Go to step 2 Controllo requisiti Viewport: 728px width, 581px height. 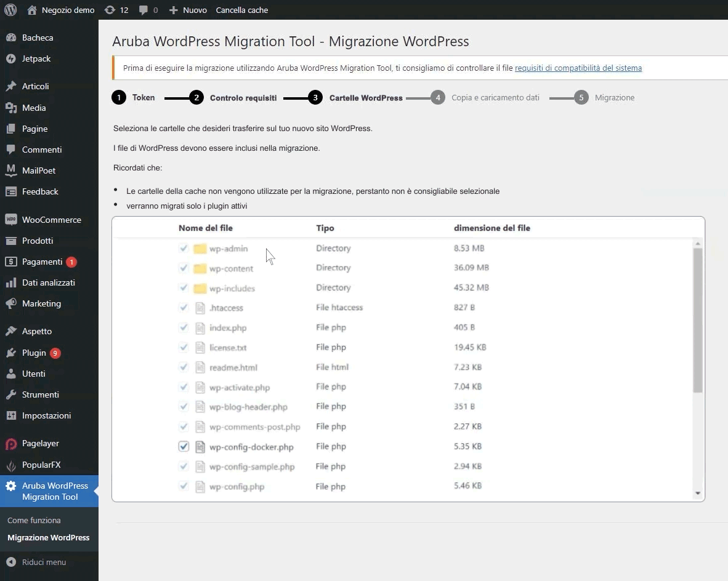tap(243, 98)
